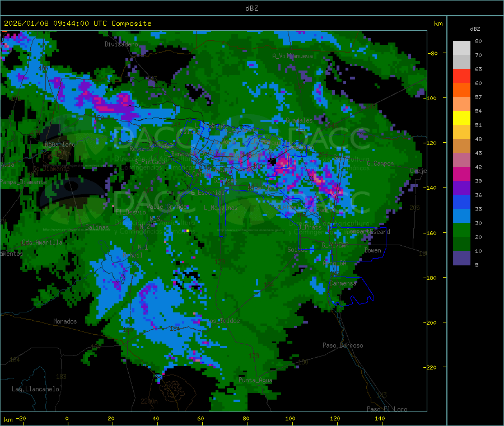The height and width of the screenshot is (426, 504).
Task: Click the Valle_Grande map label
Action: click(x=166, y=207)
